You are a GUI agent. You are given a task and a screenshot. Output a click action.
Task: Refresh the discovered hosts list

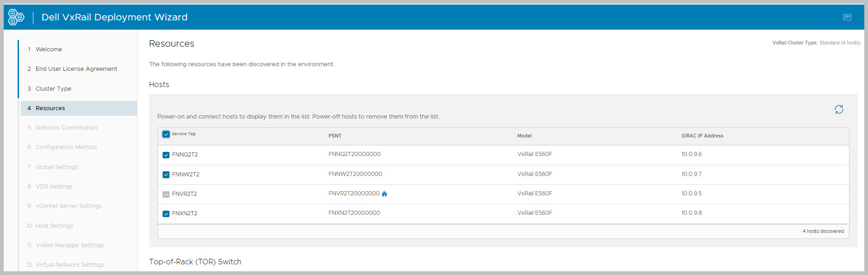(839, 109)
